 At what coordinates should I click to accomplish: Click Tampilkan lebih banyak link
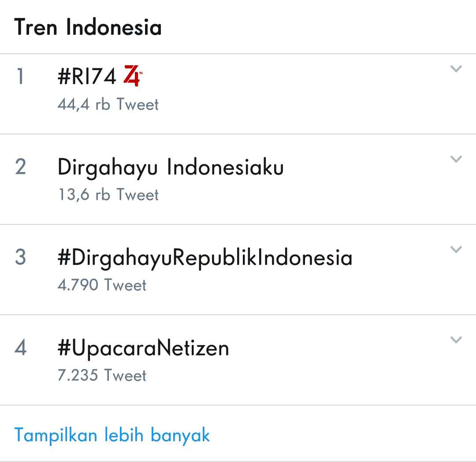pyautogui.click(x=112, y=435)
